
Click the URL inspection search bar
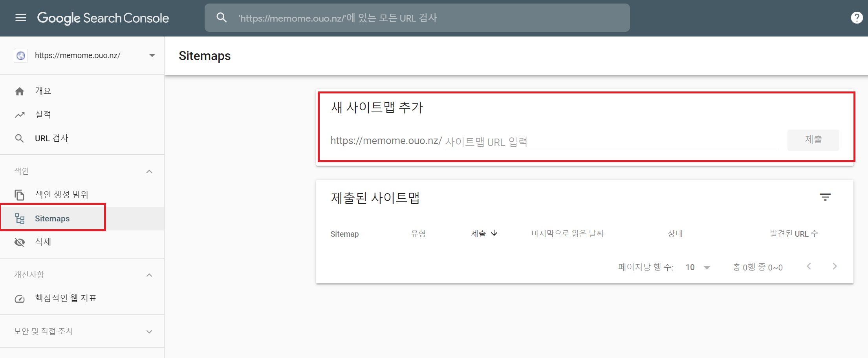coord(417,18)
